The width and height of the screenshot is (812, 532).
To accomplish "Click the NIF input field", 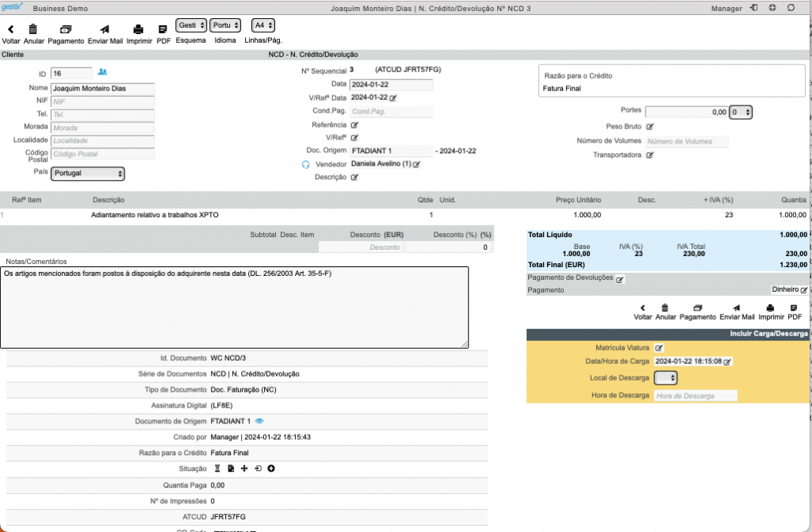I will click(102, 101).
